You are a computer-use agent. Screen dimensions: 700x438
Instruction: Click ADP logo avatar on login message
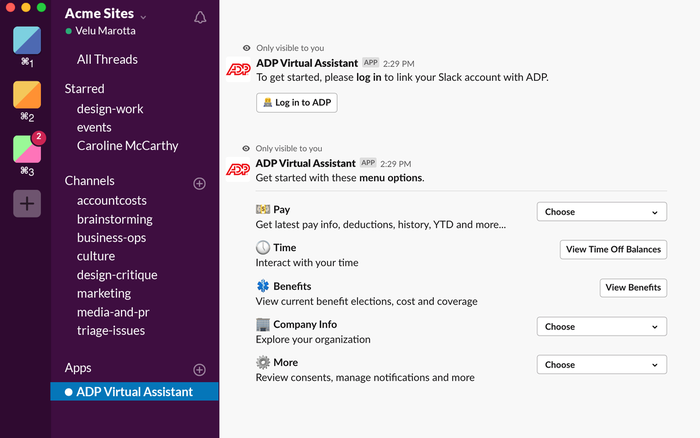click(x=238, y=69)
